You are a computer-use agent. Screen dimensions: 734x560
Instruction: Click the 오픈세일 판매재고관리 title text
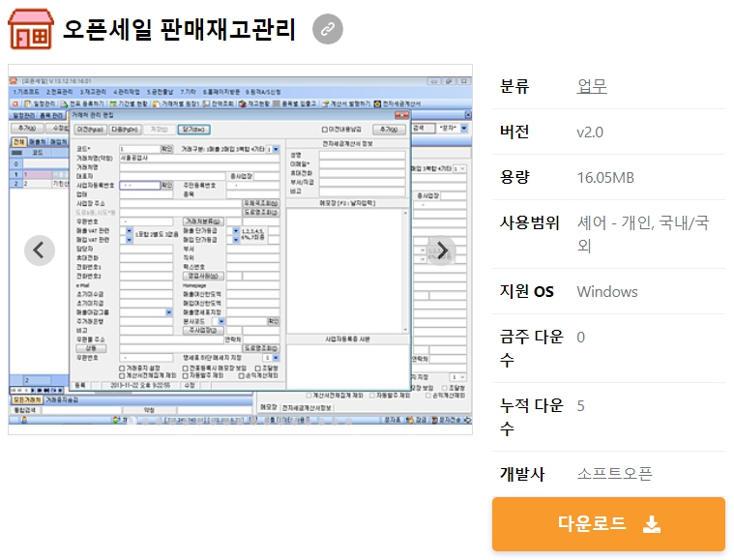[x=179, y=29]
